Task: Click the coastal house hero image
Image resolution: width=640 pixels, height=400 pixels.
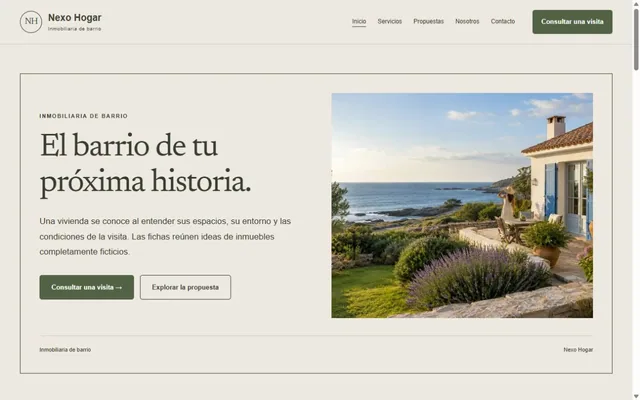Action: 462,205
